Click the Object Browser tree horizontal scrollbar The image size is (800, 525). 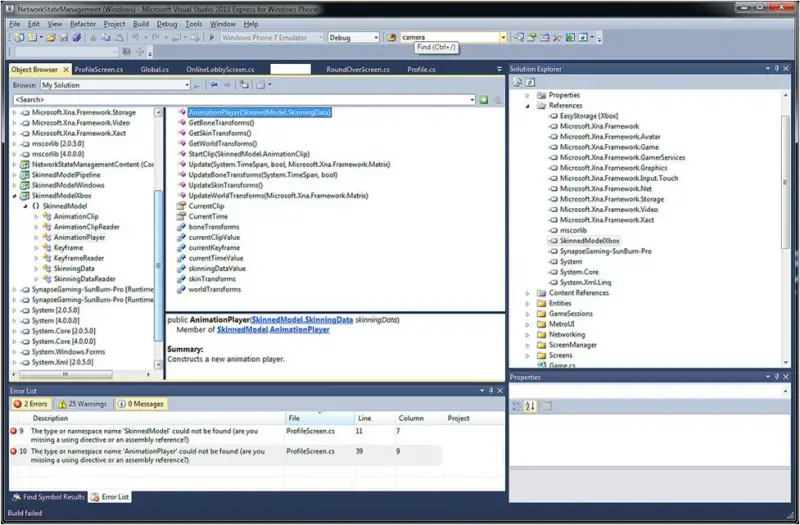coord(65,374)
